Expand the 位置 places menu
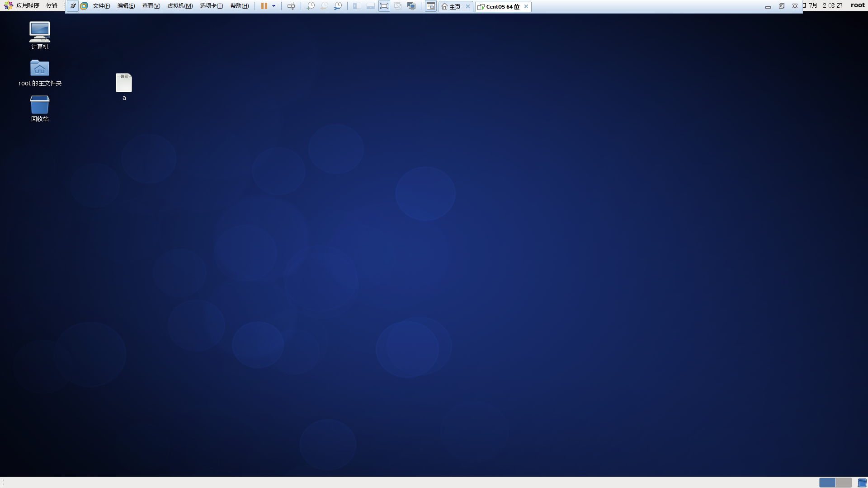This screenshot has height=488, width=868. pyautogui.click(x=52, y=5)
